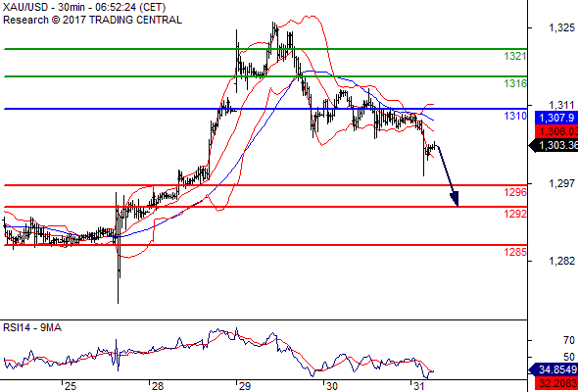578x392 pixels.
Task: Click the blue 34.8549 RSI value tag
Action: click(554, 369)
